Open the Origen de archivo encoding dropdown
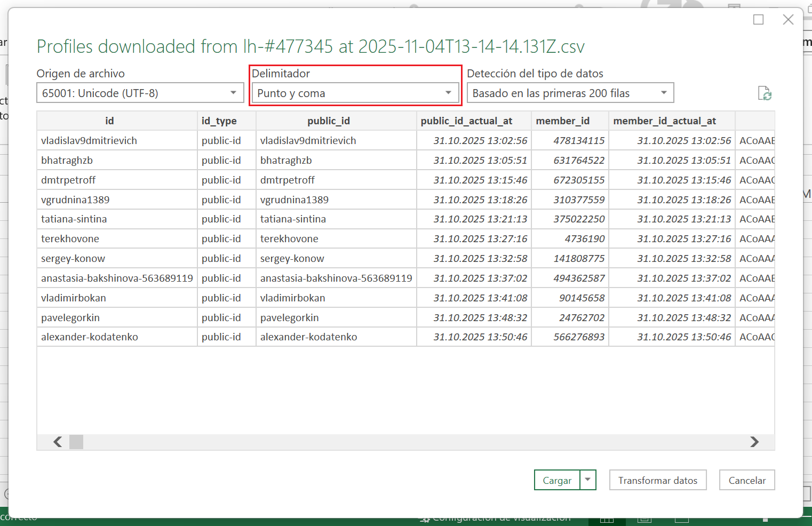Screen dimensions: 812x526 pyautogui.click(x=140, y=93)
